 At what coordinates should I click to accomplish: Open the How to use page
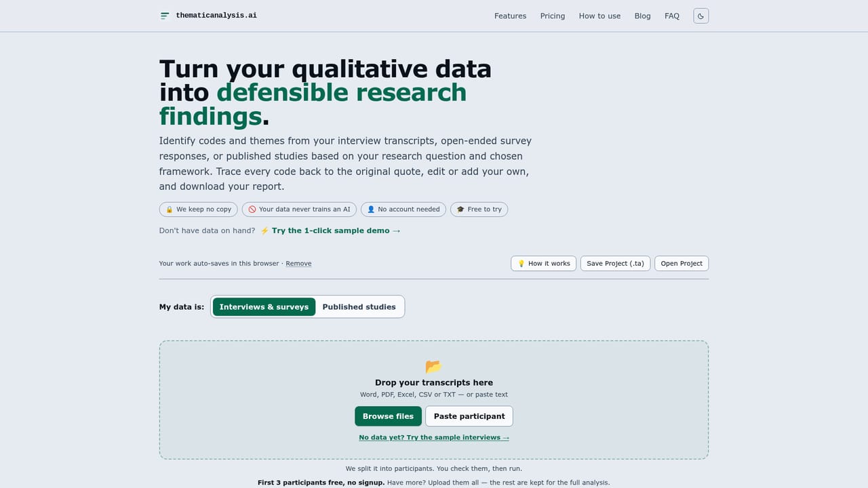pyautogui.click(x=599, y=16)
